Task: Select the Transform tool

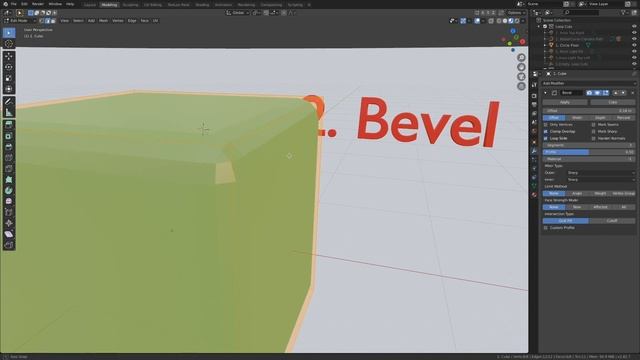Action: (x=9, y=89)
